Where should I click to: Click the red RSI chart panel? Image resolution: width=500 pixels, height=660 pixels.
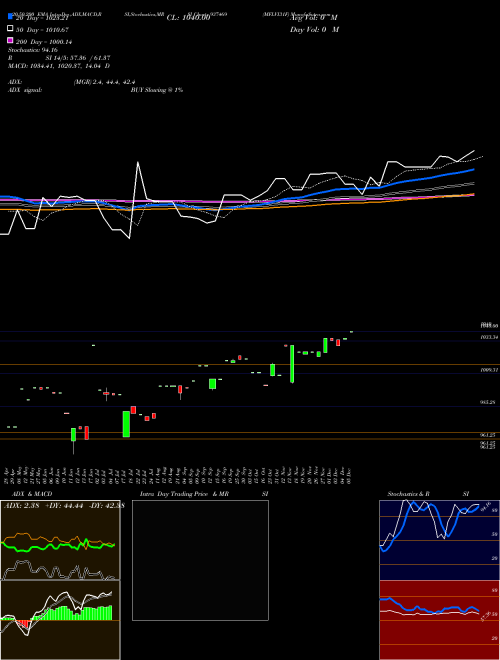[439, 620]
